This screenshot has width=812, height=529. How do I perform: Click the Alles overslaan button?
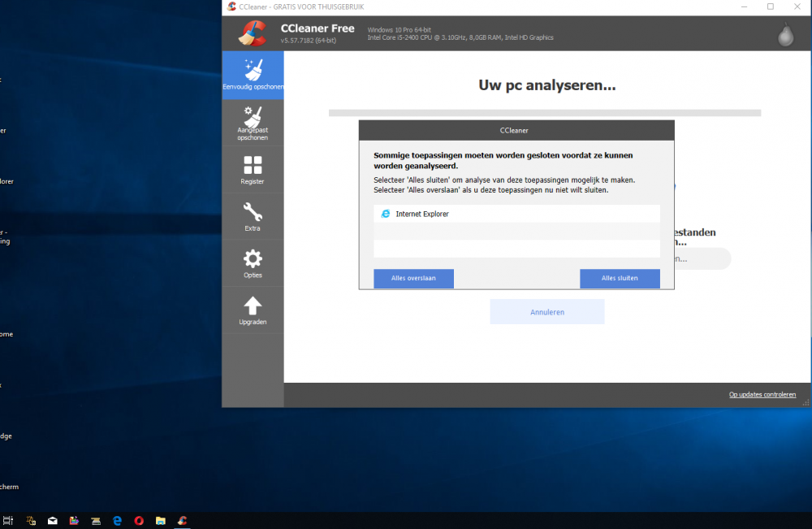pyautogui.click(x=413, y=278)
